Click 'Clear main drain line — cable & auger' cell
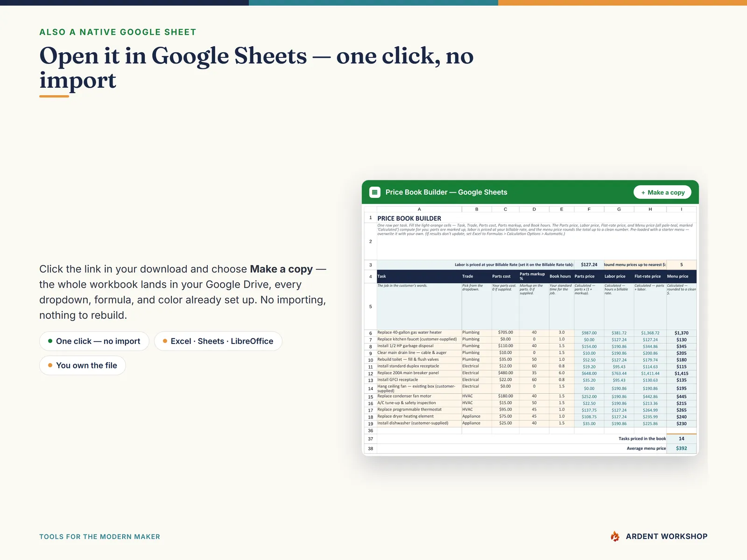This screenshot has width=747, height=560. [x=419, y=353]
